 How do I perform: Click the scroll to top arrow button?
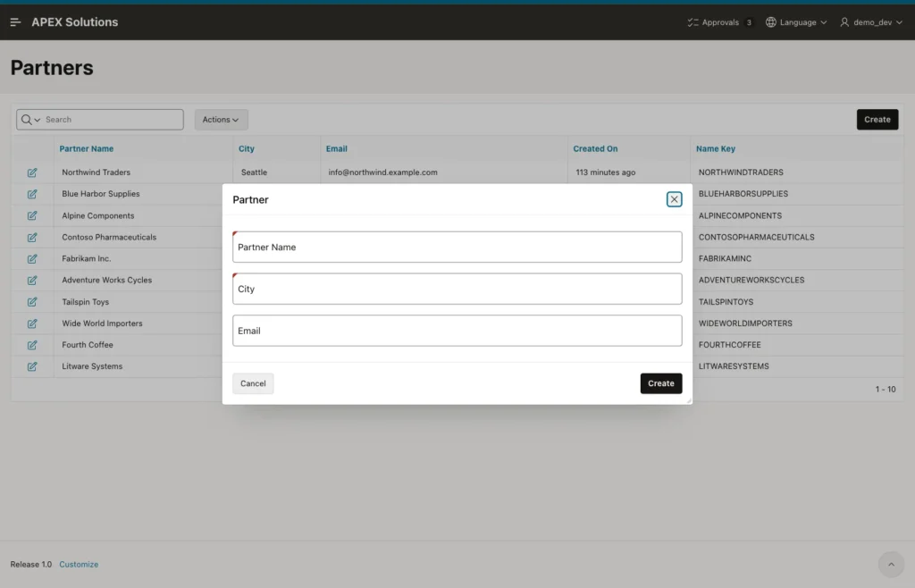click(x=891, y=564)
